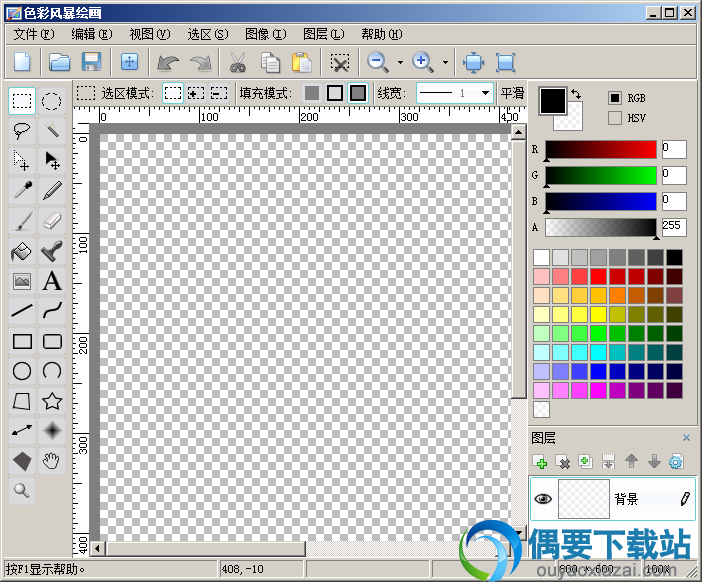Image resolution: width=702 pixels, height=582 pixels.
Task: Redo with the right arrow icon
Action: pyautogui.click(x=200, y=62)
